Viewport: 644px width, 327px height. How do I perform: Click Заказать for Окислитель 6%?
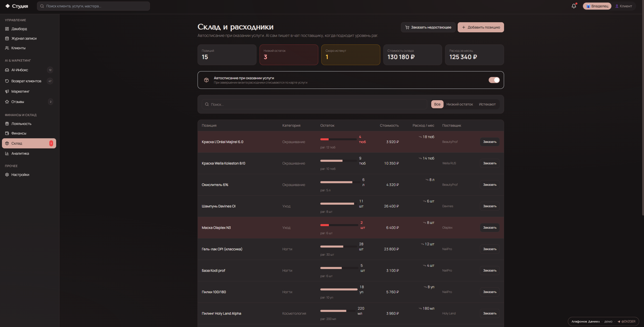coord(490,185)
